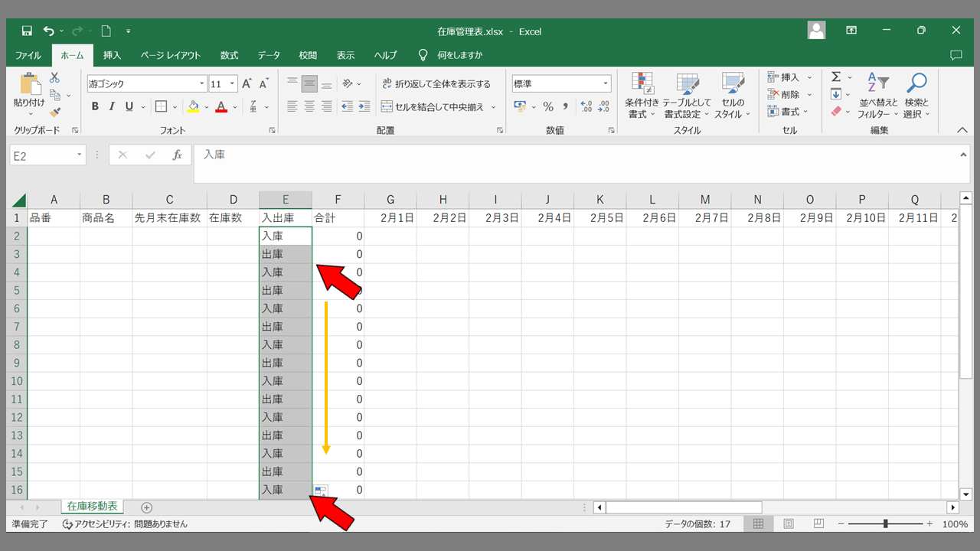Decrease the font size
Image resolution: width=980 pixels, height=551 pixels.
264,84
